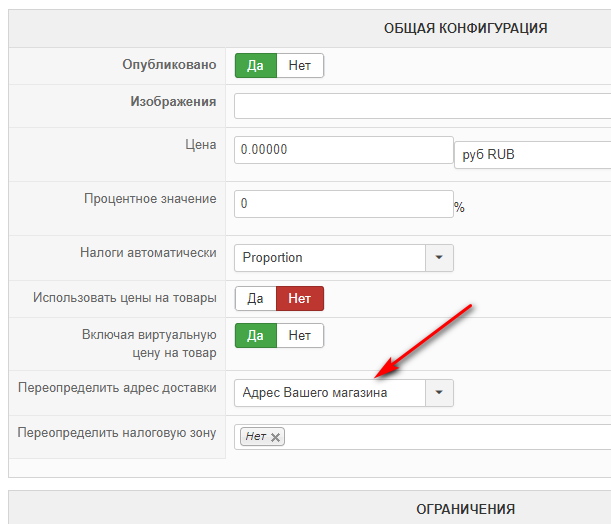Click the Изображения input field
This screenshot has width=611, height=524.
[x=421, y=106]
